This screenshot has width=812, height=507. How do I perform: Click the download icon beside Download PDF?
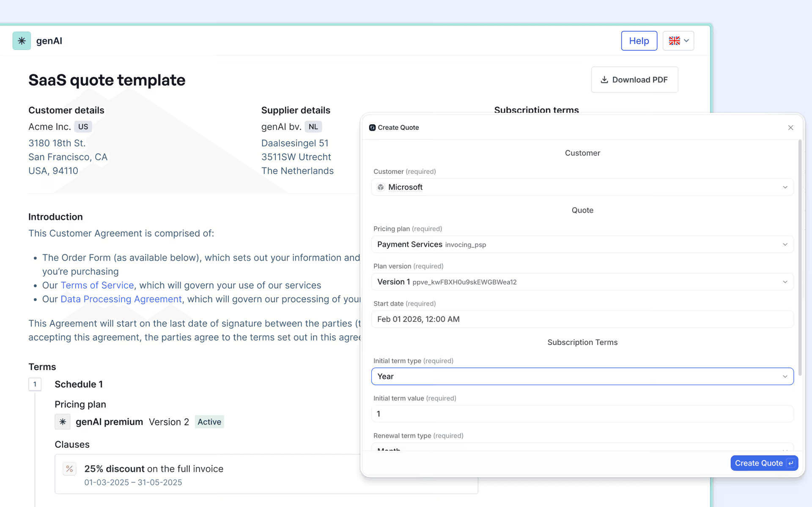tap(604, 79)
